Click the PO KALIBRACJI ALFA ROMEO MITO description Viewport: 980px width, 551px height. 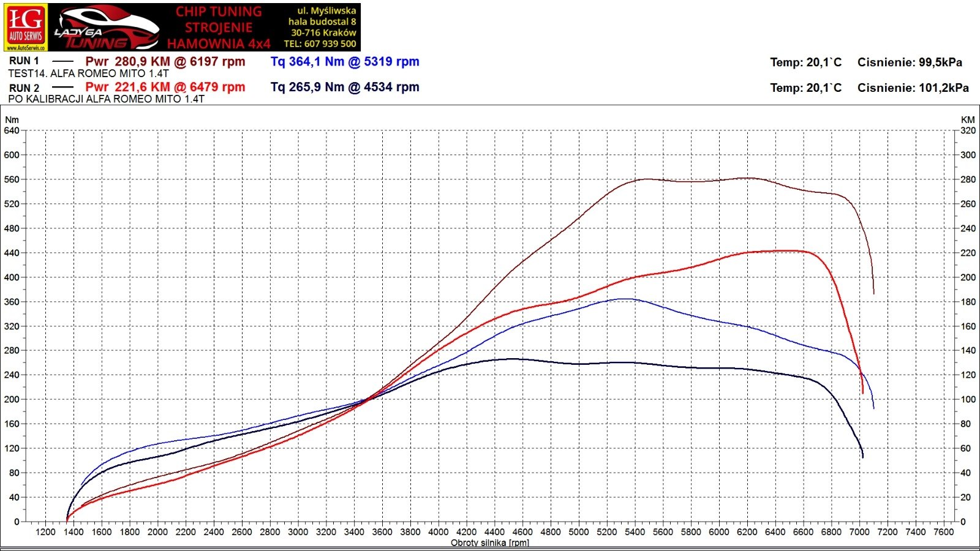pyautogui.click(x=106, y=99)
